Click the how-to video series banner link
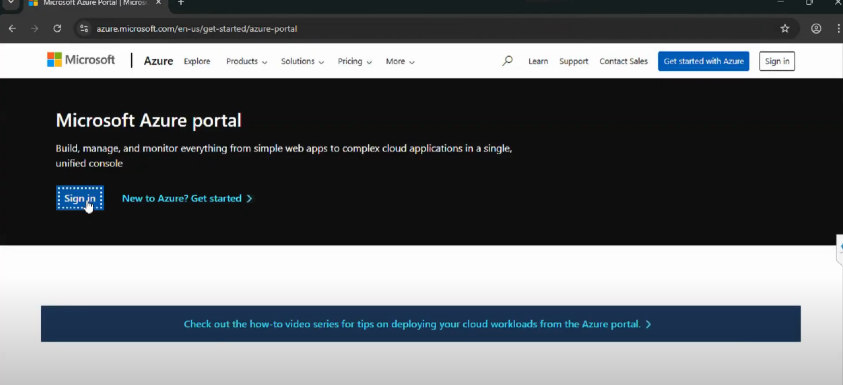This screenshot has height=385, width=843. [417, 324]
